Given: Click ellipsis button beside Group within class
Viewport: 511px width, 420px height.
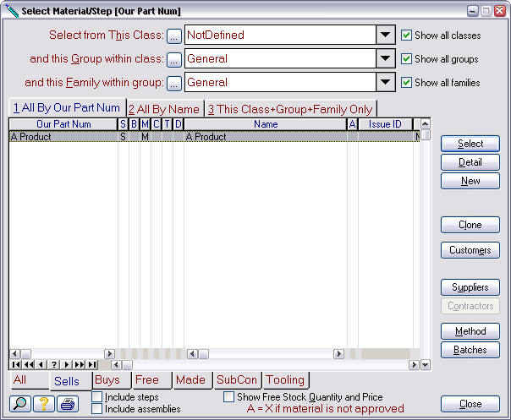Looking at the screenshot, I should tap(174, 60).
